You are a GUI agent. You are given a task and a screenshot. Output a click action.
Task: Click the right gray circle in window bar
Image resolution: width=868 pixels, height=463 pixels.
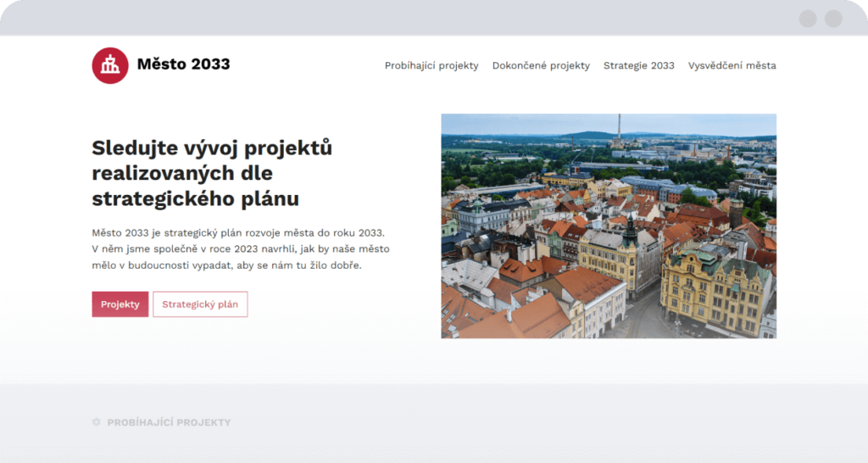pyautogui.click(x=833, y=19)
